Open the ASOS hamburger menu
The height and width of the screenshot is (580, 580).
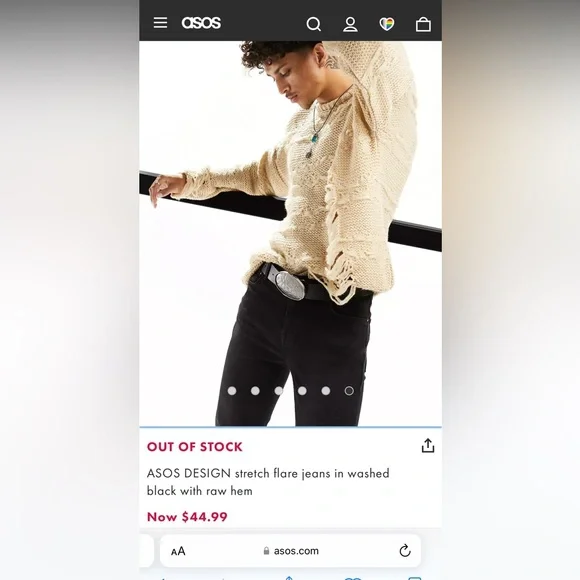coord(160,23)
